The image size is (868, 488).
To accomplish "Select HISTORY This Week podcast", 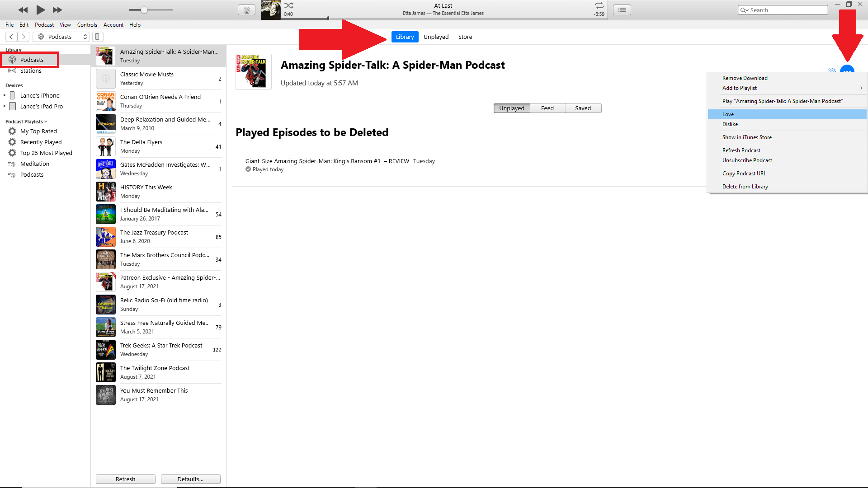I will pyautogui.click(x=158, y=192).
